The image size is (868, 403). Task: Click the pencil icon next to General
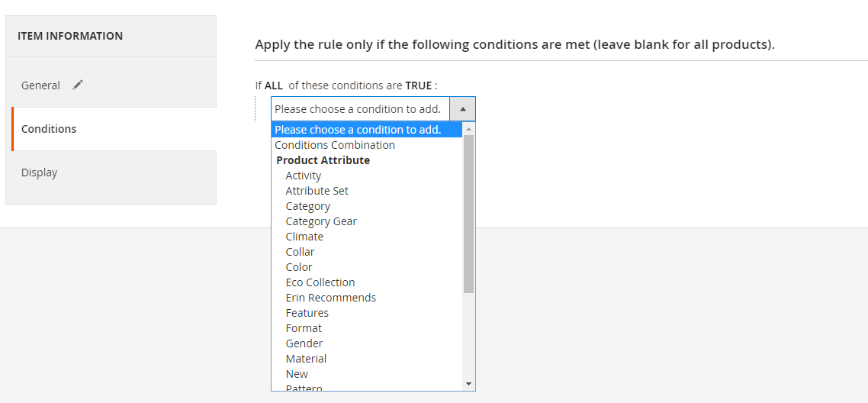tap(77, 85)
